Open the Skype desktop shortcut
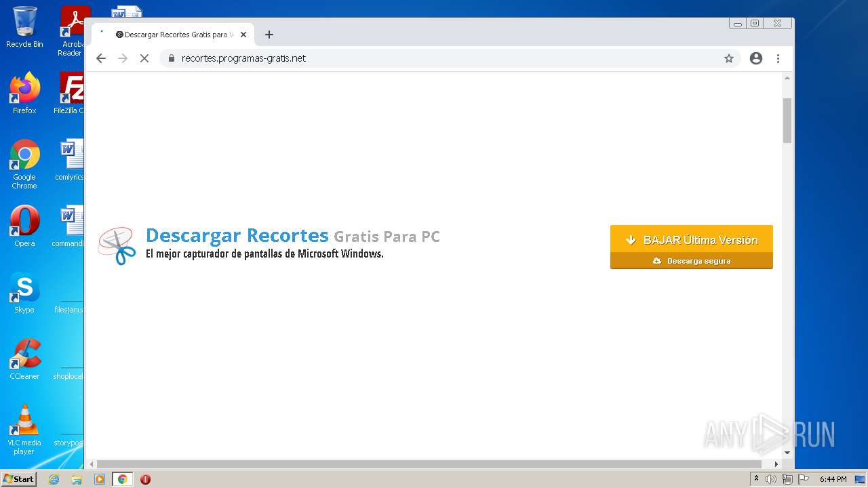This screenshot has height=488, width=868. (24, 293)
